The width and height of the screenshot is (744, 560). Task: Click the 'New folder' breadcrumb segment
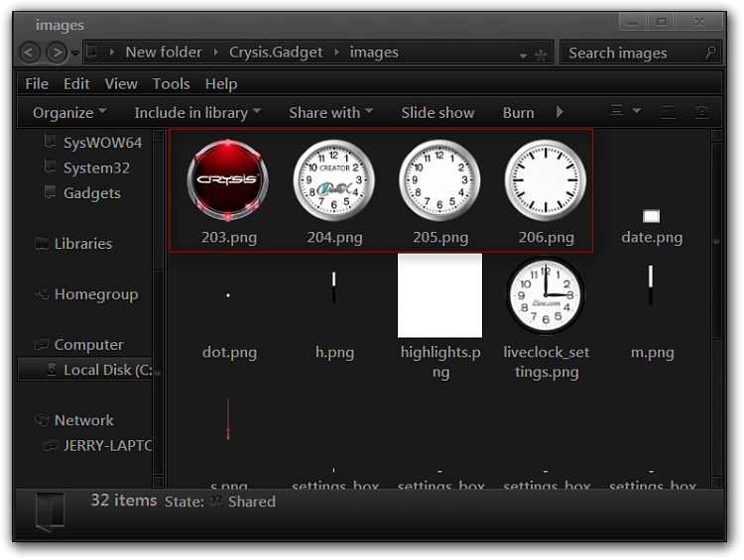click(164, 52)
